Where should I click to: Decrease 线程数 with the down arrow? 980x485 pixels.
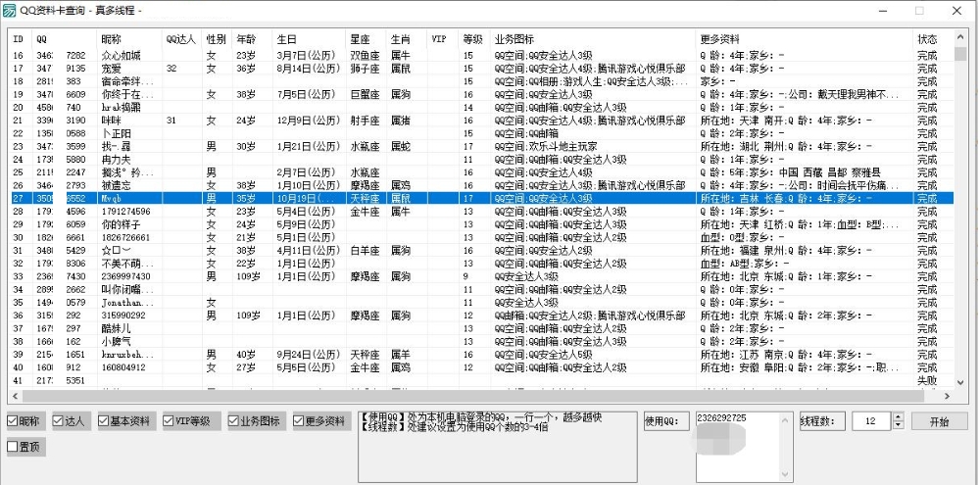pos(899,425)
